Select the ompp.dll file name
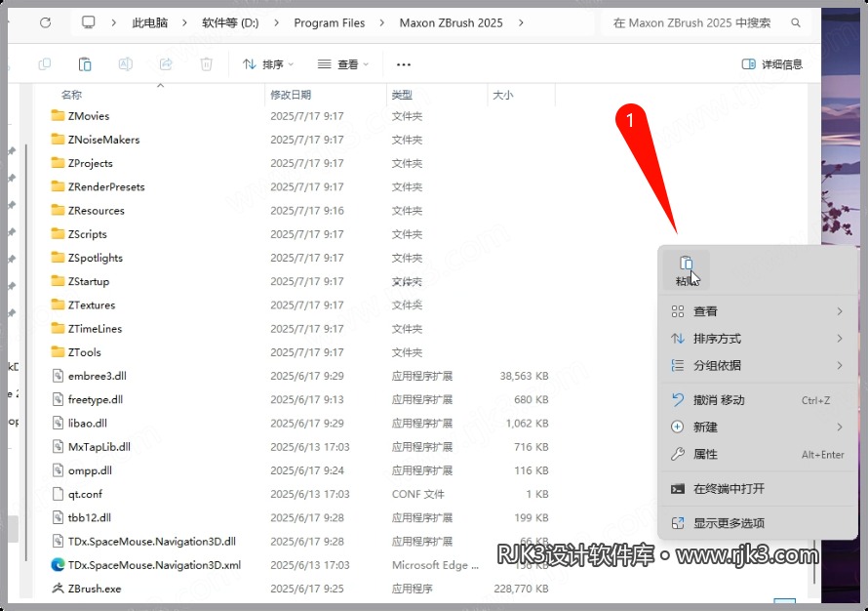Image resolution: width=868 pixels, height=611 pixels. tap(90, 470)
